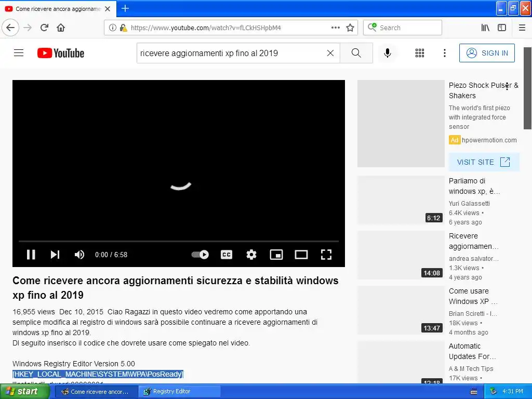The height and width of the screenshot is (399, 532).
Task: Click the SIGN IN button
Action: pos(487,53)
